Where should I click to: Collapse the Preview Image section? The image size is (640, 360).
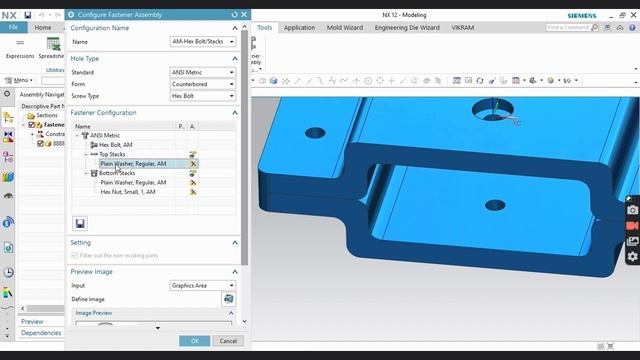[235, 272]
